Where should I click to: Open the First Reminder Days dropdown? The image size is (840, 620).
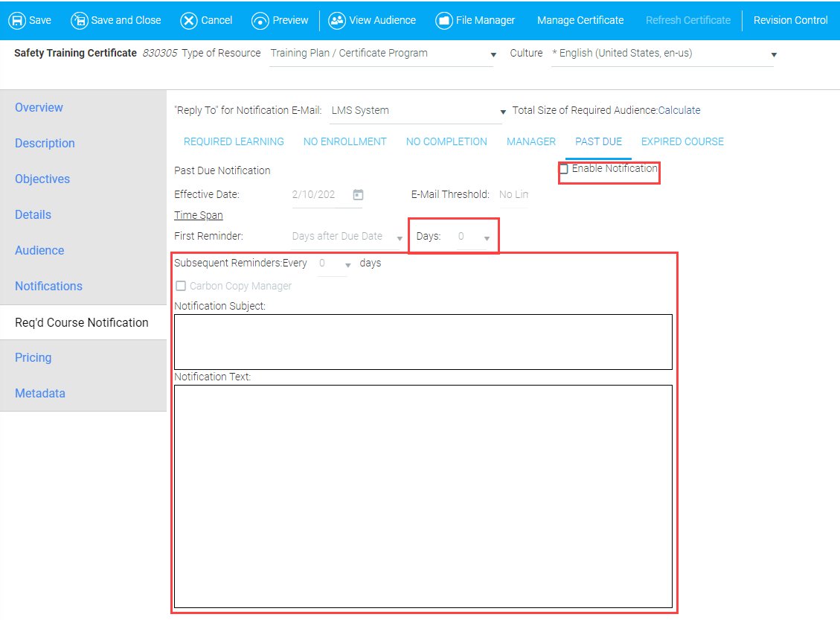tap(487, 238)
